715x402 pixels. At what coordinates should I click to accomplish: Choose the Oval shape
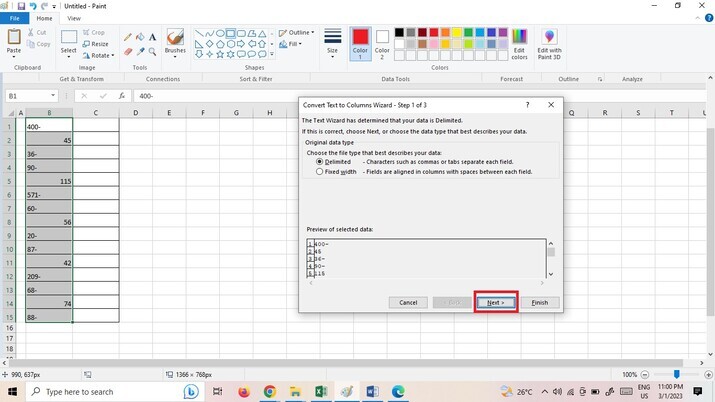click(220, 33)
